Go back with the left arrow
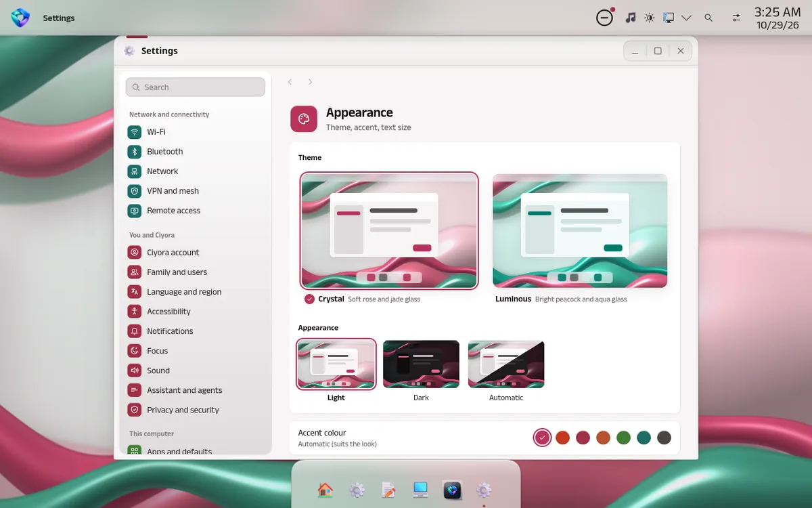Viewport: 812px width, 508px height. (290, 82)
